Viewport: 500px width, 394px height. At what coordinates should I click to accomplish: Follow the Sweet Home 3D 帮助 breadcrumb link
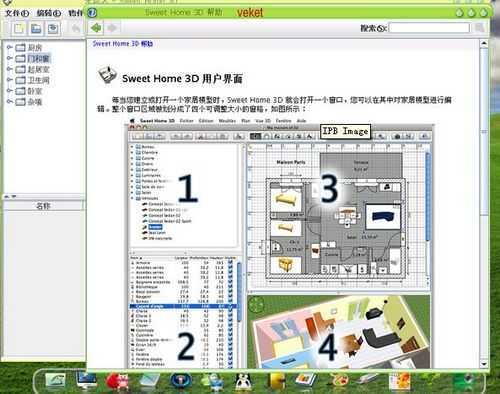pos(122,44)
